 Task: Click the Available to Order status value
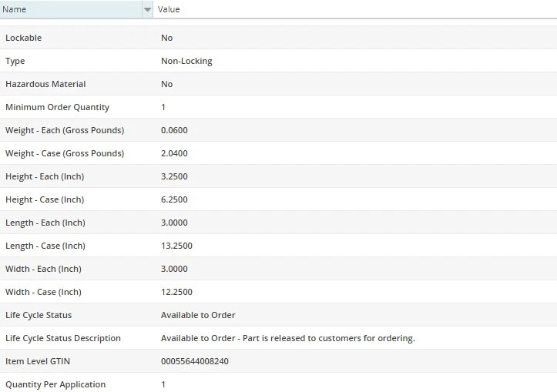198,315
